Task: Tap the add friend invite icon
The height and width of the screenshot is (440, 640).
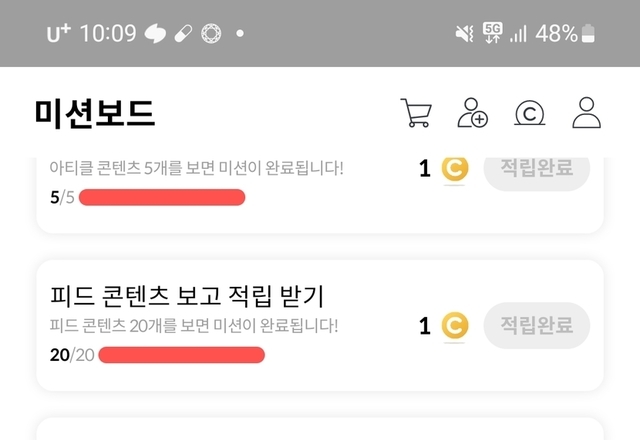Action: coord(472,113)
